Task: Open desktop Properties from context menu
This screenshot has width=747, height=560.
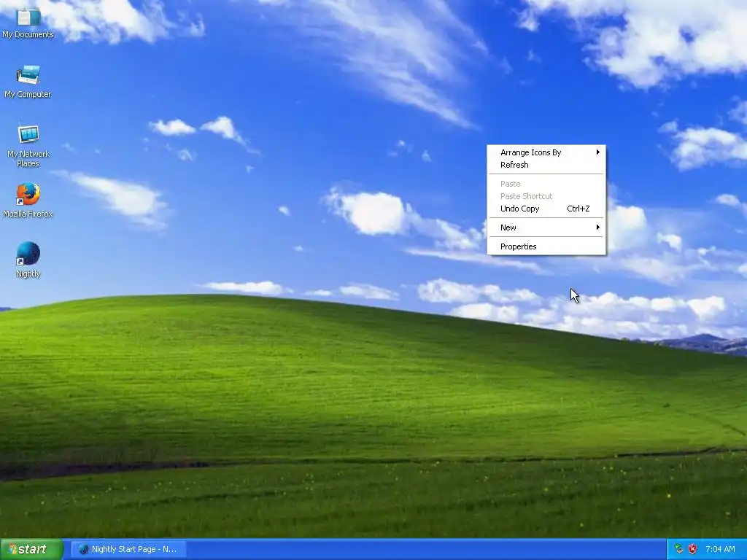Action: [546, 246]
